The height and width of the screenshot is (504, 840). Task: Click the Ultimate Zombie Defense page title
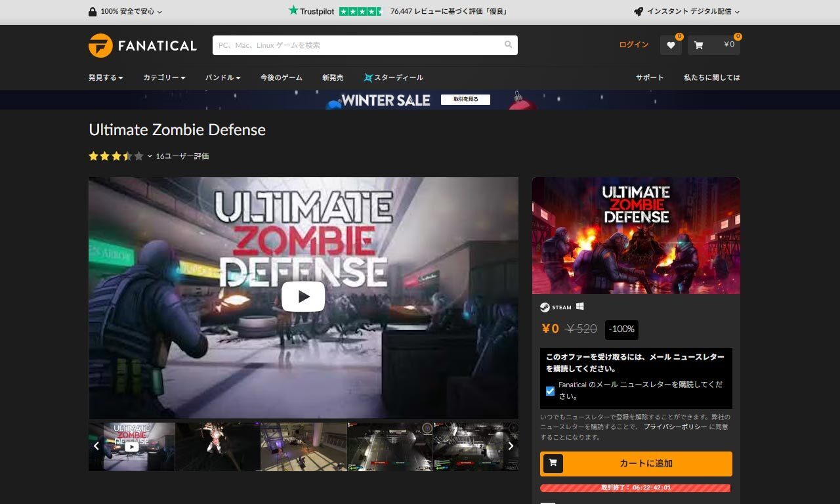(177, 129)
